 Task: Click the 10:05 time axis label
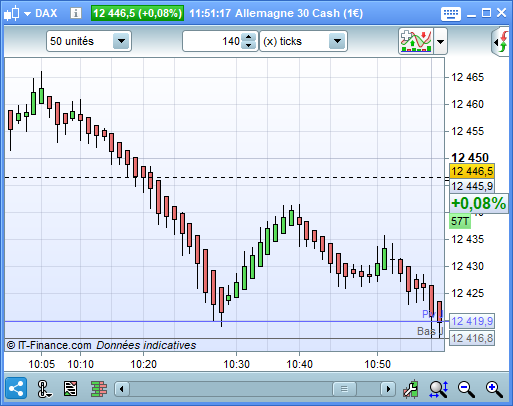42,364
